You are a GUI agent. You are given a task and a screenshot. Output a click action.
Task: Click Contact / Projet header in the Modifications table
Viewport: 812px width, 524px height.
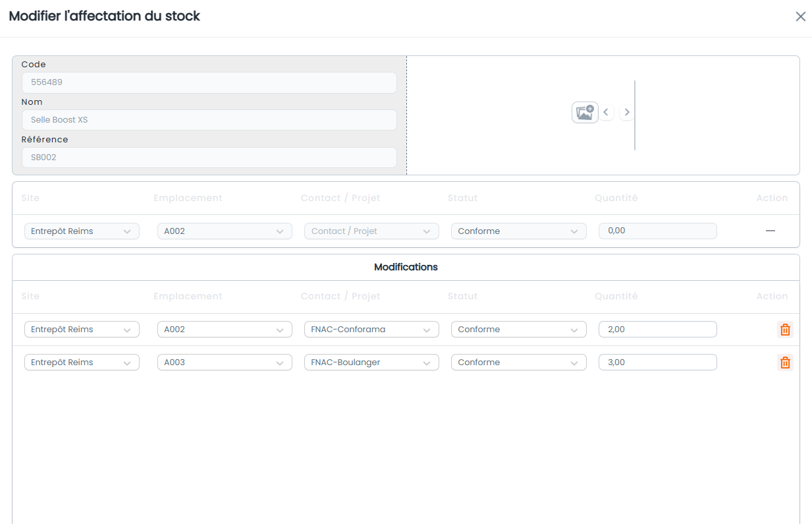(x=340, y=297)
